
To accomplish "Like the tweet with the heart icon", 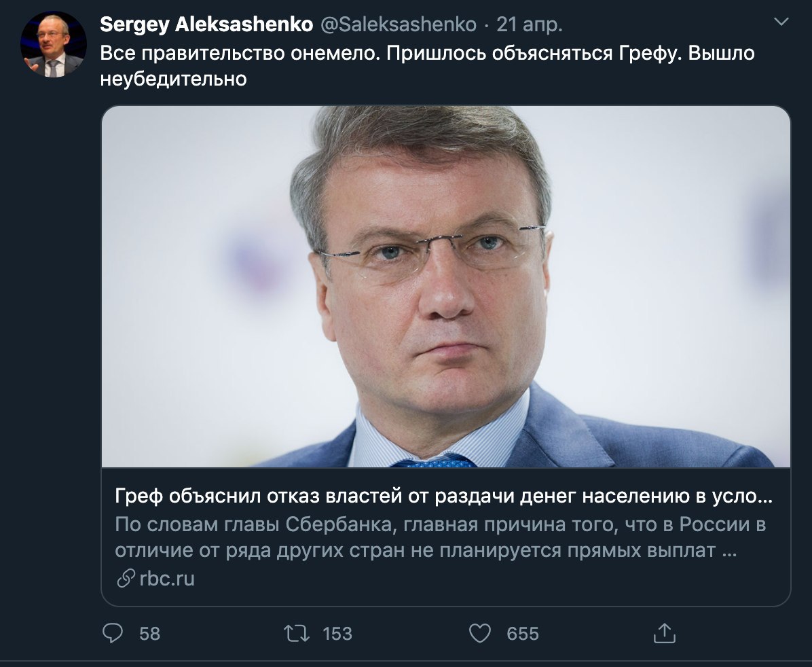I will [x=479, y=633].
